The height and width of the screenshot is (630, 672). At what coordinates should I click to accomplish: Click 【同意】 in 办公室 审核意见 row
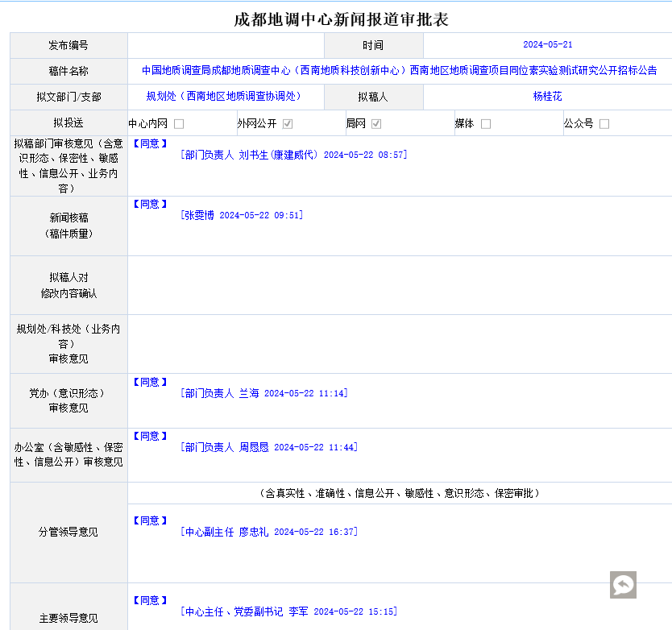(150, 436)
